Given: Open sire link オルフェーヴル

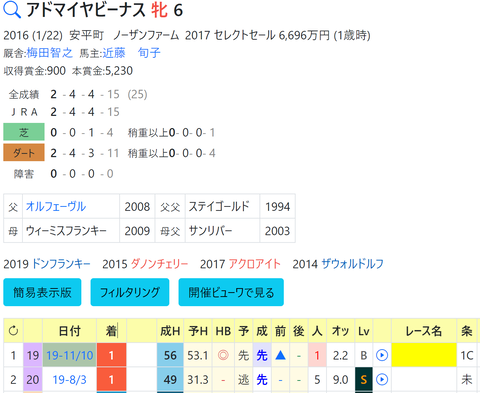Looking at the screenshot, I should (56, 207).
